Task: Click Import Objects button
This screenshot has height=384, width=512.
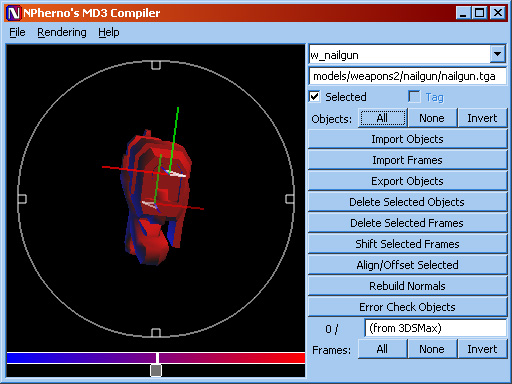Action: pos(407,139)
